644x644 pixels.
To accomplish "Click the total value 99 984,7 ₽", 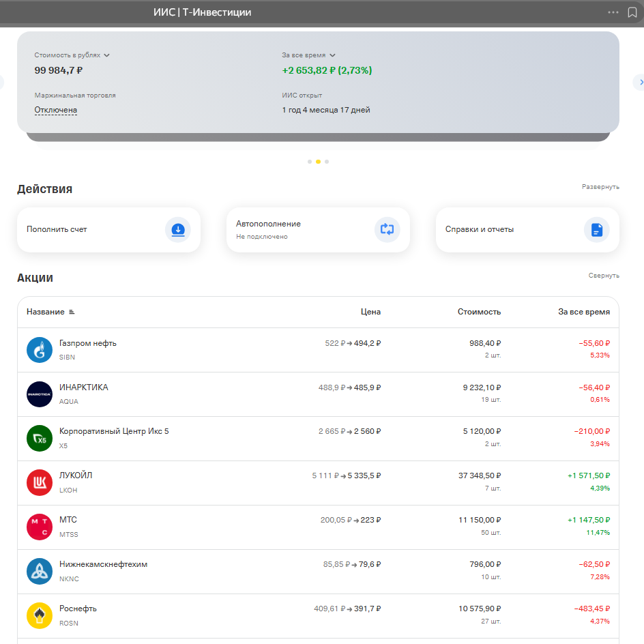I will [58, 71].
